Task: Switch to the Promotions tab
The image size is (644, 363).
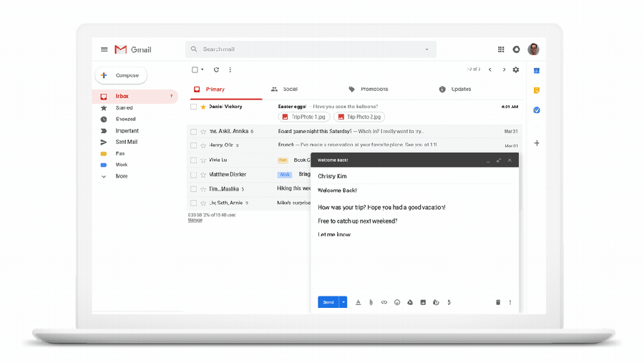Action: point(369,89)
